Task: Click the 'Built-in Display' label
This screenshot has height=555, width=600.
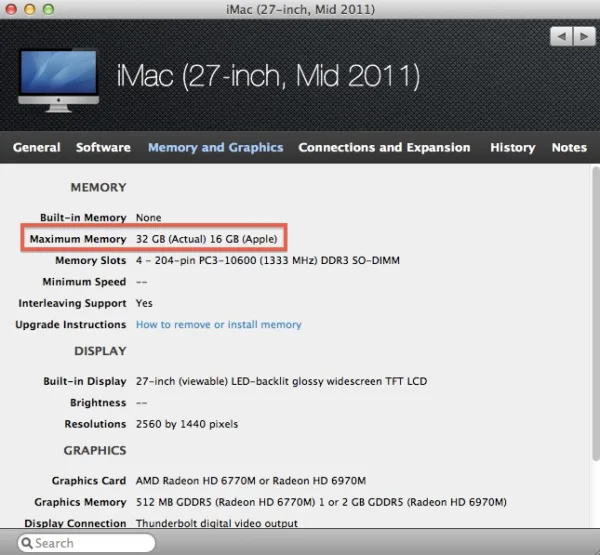Action: [x=85, y=381]
